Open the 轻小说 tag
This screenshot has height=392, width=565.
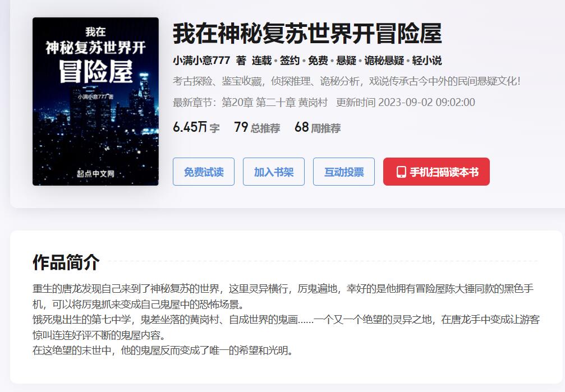(427, 61)
